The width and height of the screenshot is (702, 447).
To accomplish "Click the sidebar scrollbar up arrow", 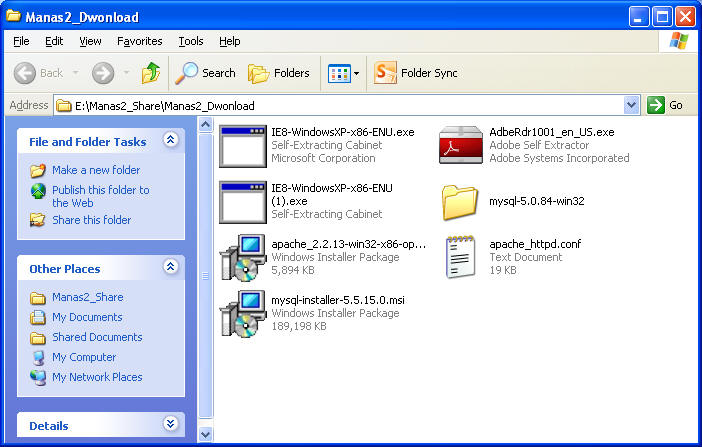I will coord(205,125).
